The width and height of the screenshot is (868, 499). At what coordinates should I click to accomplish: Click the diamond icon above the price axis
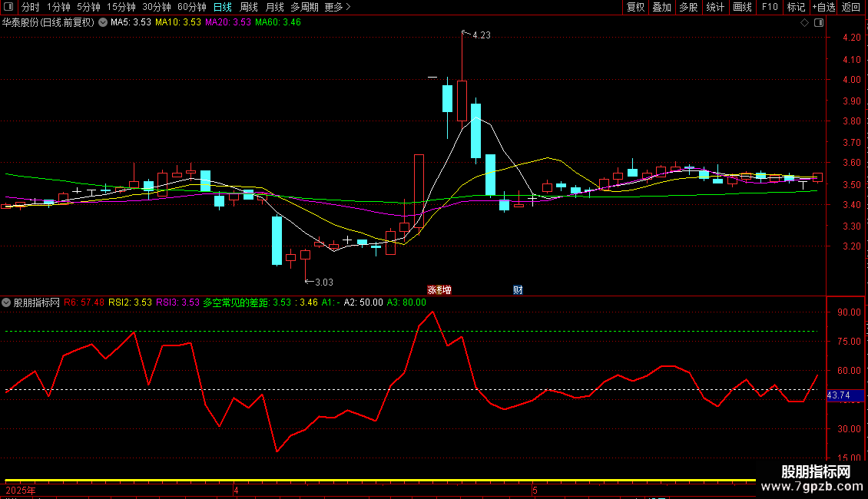click(805, 23)
